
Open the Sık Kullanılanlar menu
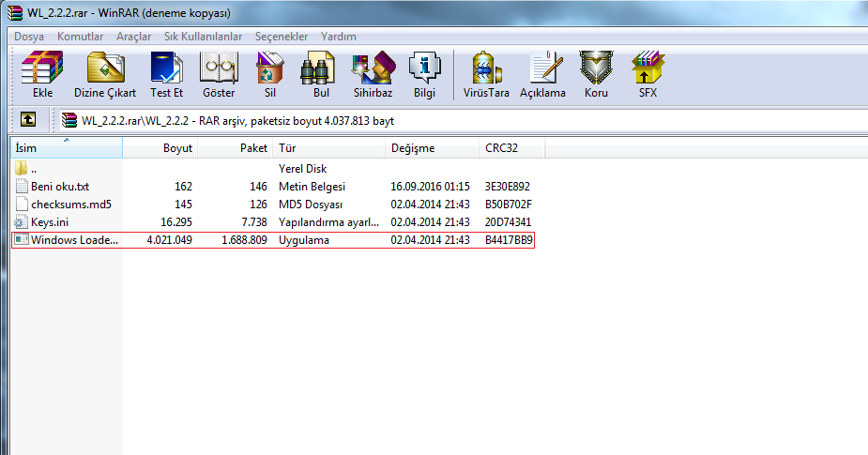(x=204, y=37)
